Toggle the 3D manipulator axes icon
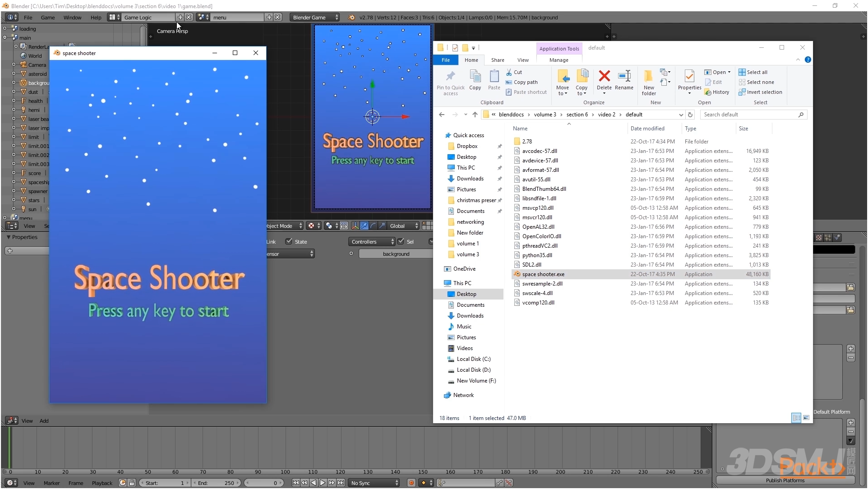This screenshot has height=489, width=868. click(x=355, y=226)
